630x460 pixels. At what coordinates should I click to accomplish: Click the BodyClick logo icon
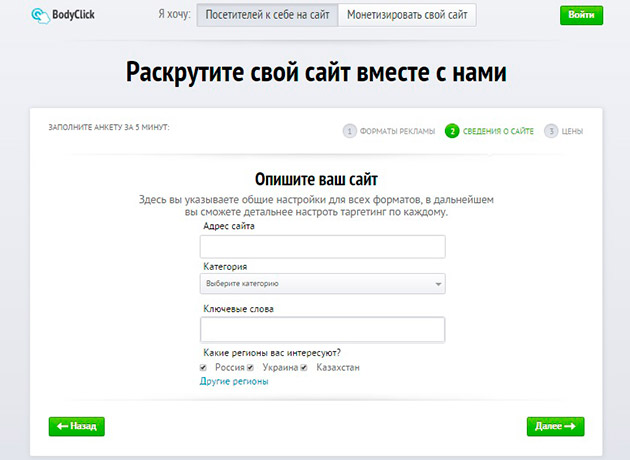point(41,15)
